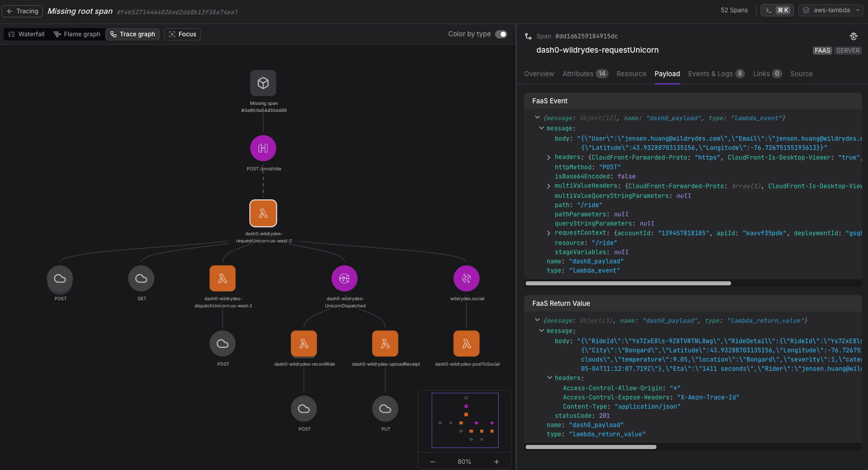Switch to Flame graph view
Screen dimensions: 868x470
click(77, 34)
